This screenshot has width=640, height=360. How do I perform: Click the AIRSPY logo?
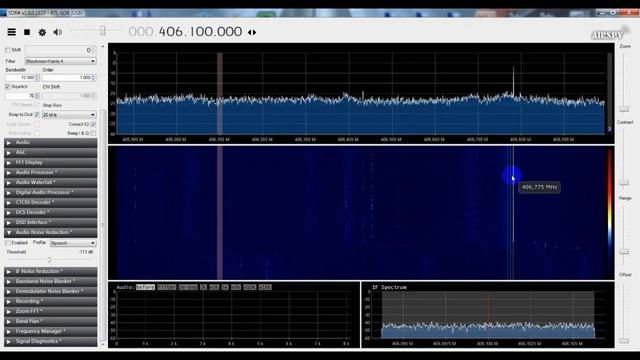610,34
